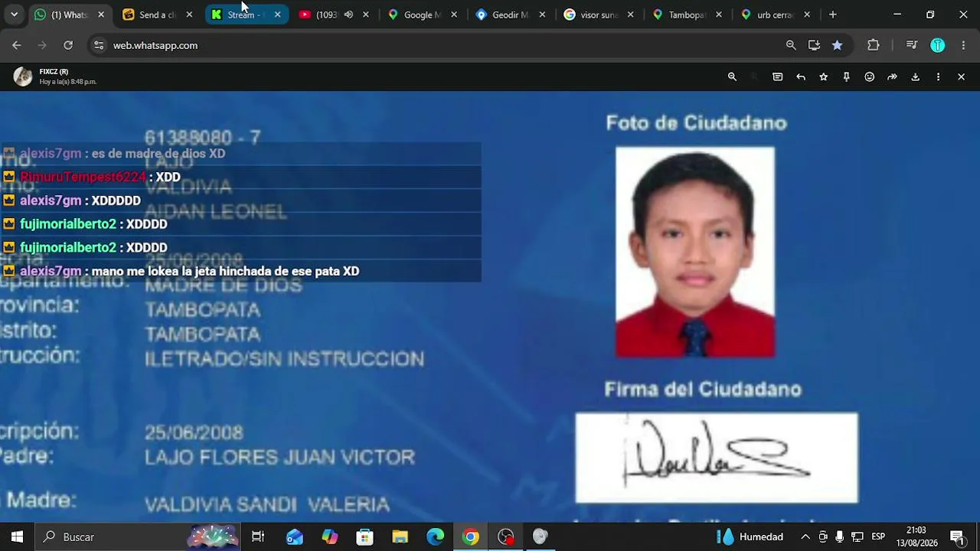
Task: Open the viewer's three-dot more options menu
Action: (x=938, y=77)
